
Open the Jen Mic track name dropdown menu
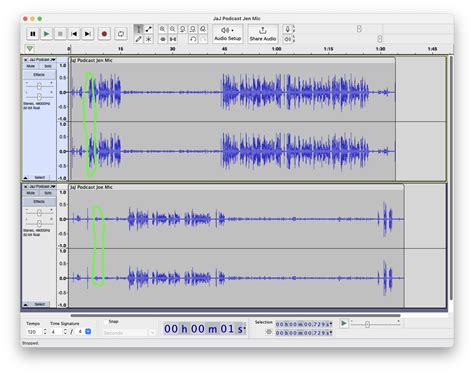point(42,60)
